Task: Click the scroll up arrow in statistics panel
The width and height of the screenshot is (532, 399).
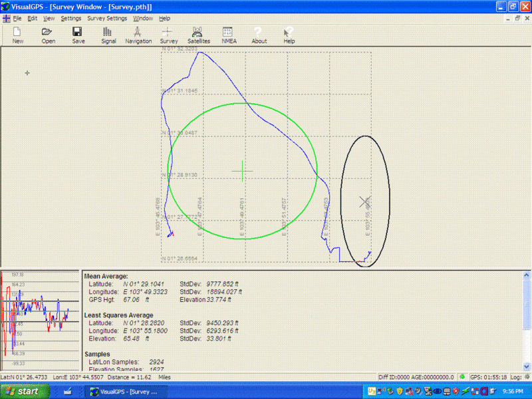Action: click(x=526, y=275)
